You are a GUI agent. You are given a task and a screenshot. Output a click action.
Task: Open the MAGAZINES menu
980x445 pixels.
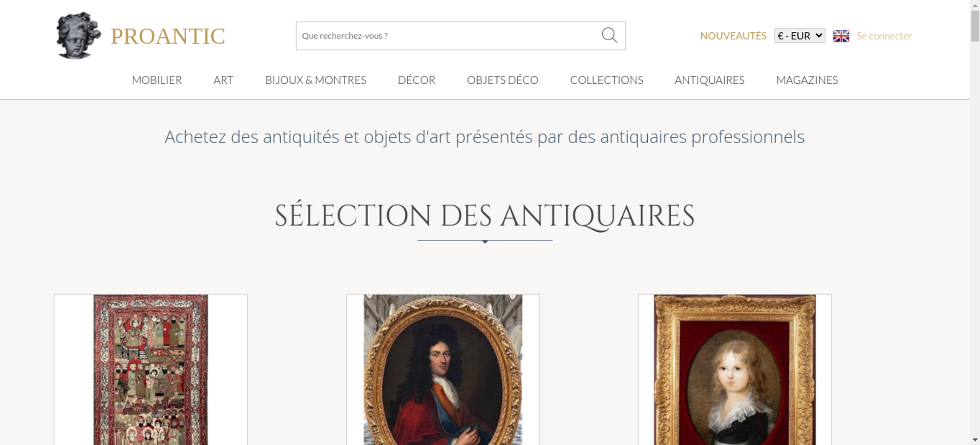(807, 80)
